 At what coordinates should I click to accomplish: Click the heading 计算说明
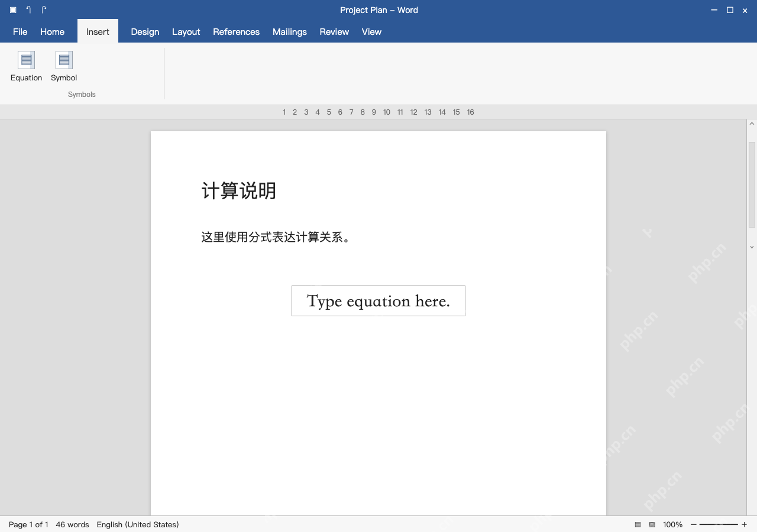[x=239, y=191]
